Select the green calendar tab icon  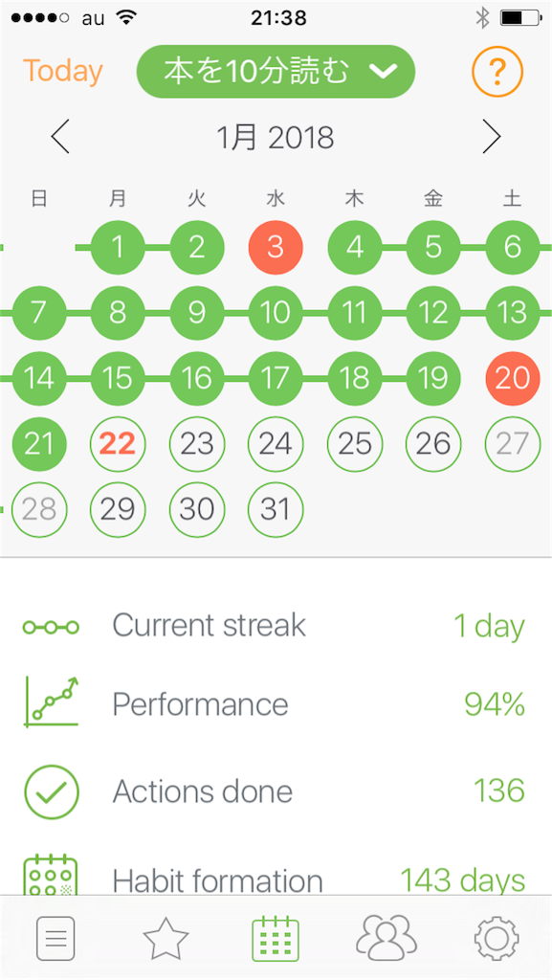276,938
